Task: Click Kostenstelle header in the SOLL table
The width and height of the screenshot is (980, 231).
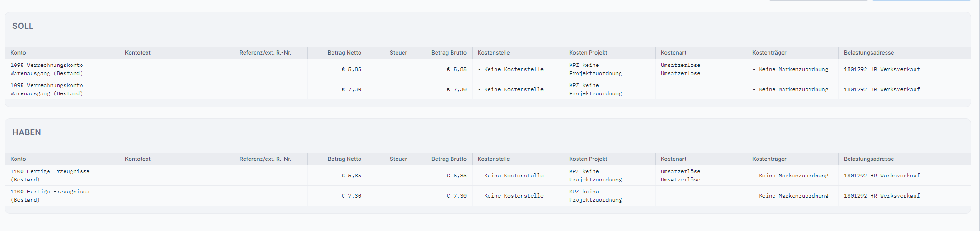Action: [x=493, y=53]
